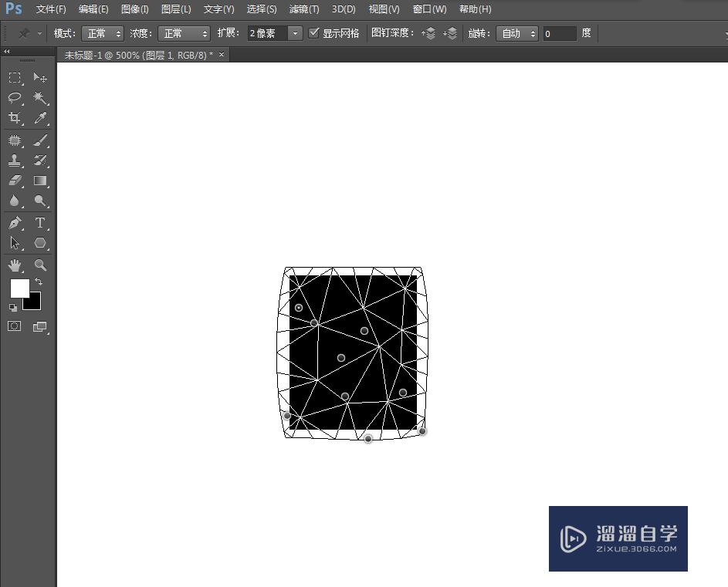
Task: Open the 文字(Y) menu
Action: (218, 9)
